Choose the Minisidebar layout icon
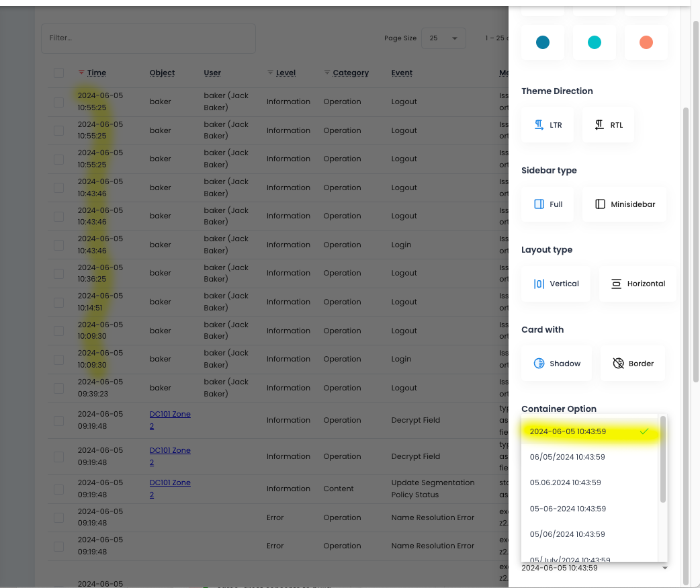The image size is (700, 588). pyautogui.click(x=601, y=204)
